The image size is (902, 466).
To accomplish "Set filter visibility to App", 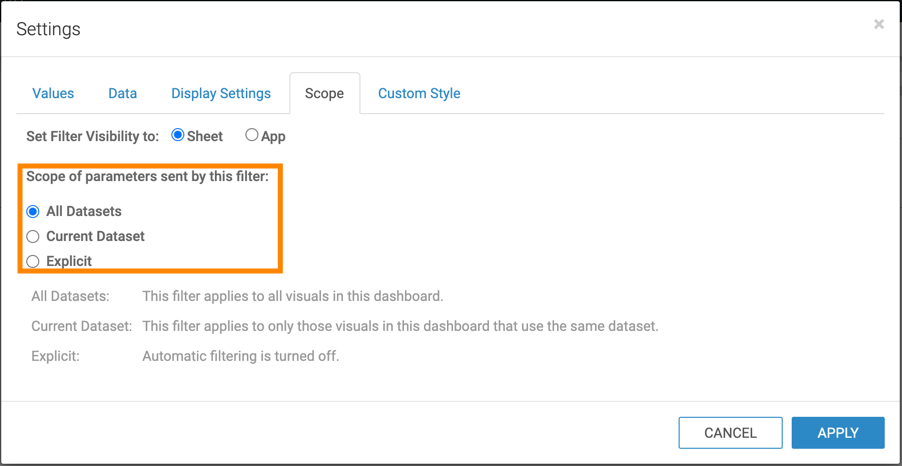I will [x=252, y=135].
